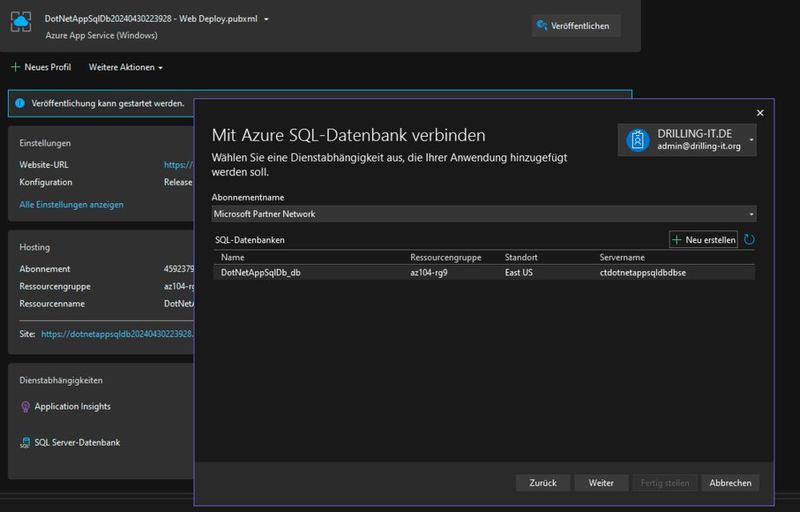Screen dimensions: 800x512
Task: Open the Weitere Aktionen menu
Action: (125, 67)
